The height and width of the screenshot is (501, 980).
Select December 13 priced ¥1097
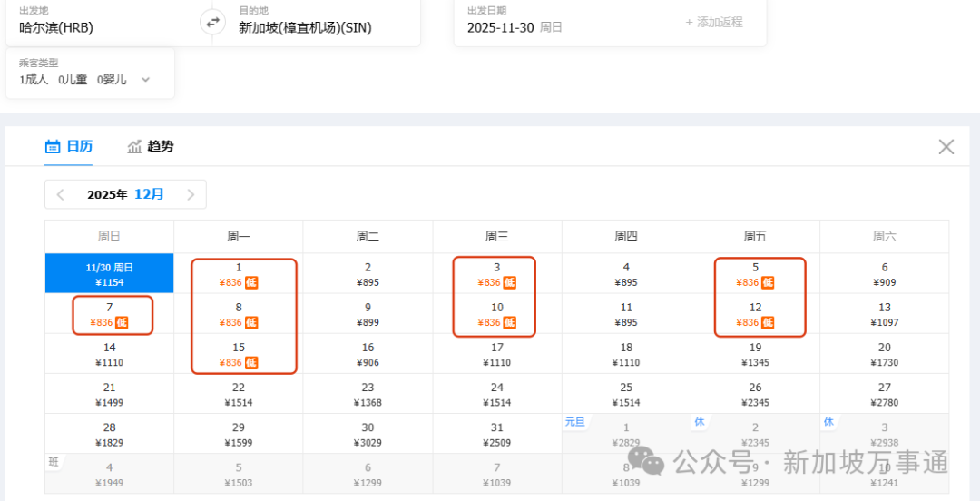pos(885,313)
